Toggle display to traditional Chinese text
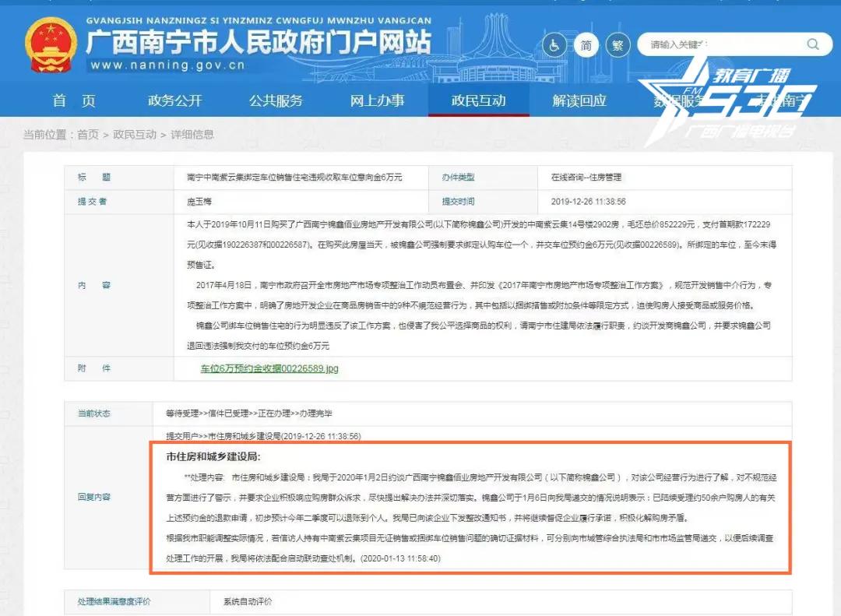The width and height of the screenshot is (841, 616). 617,44
